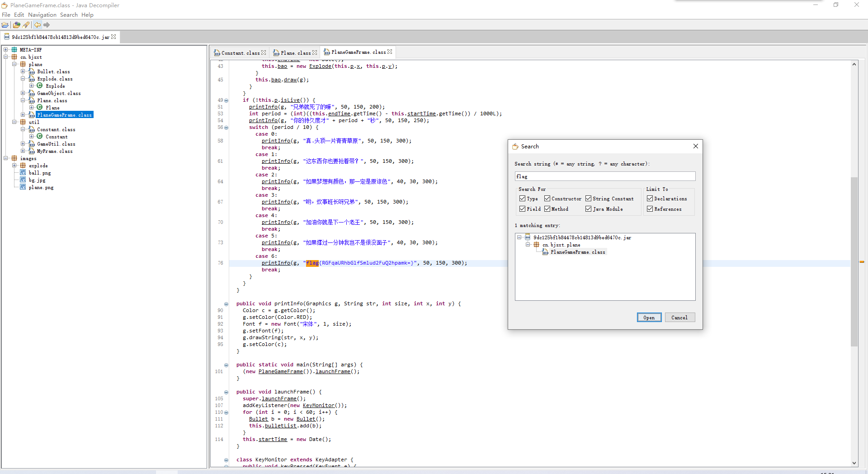The width and height of the screenshot is (868, 474).
Task: Collapse the printInfo method fold marker
Action: (226, 304)
